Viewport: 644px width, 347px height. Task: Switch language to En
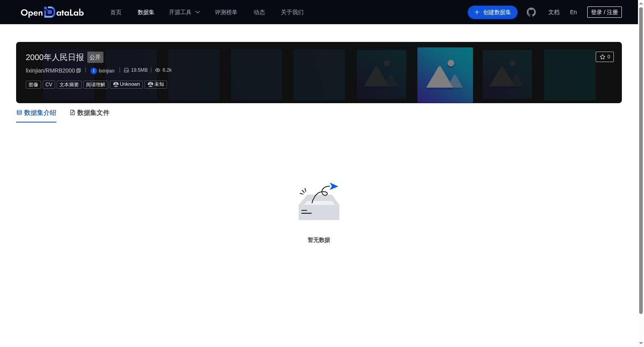pos(573,12)
